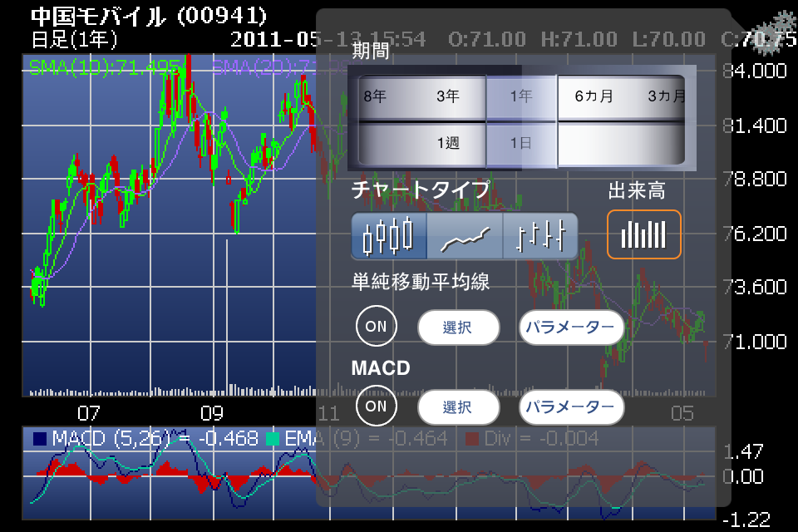Screen dimensions: 798x532
Task: Click the 日足(1年) chart label
Action: coord(74,40)
